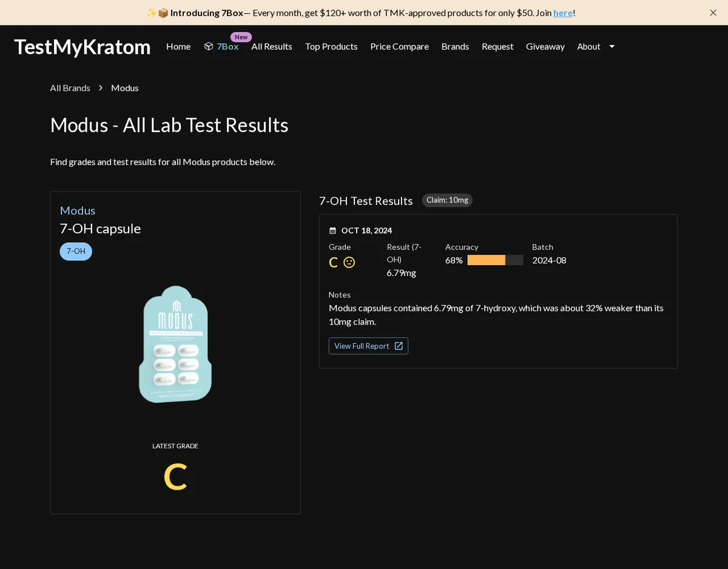Click the calendar icon beside test date
The height and width of the screenshot is (569, 728).
[x=332, y=231]
